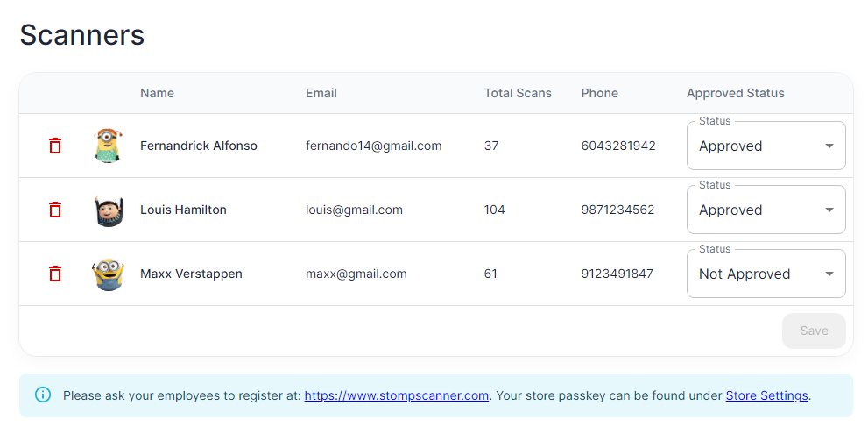Image resolution: width=868 pixels, height=427 pixels.
Task: Remove Maxx Verstappen using the trash icon
Action: 55,274
